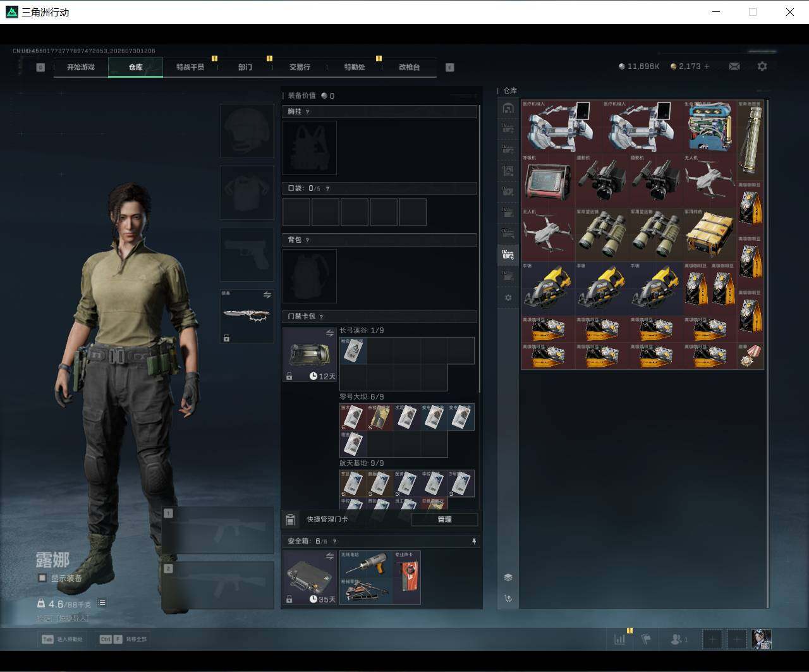Click the empty body armor slot
809x672 pixels.
click(x=246, y=193)
